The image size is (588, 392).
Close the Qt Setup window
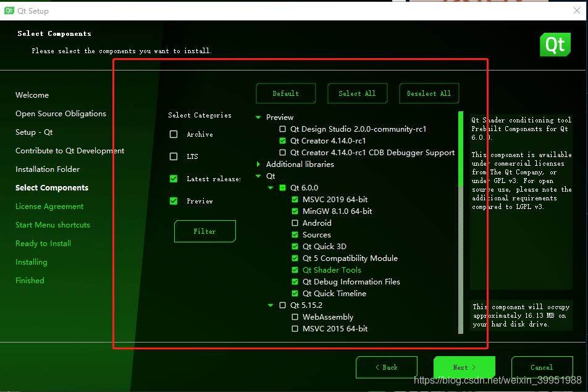[x=577, y=11]
